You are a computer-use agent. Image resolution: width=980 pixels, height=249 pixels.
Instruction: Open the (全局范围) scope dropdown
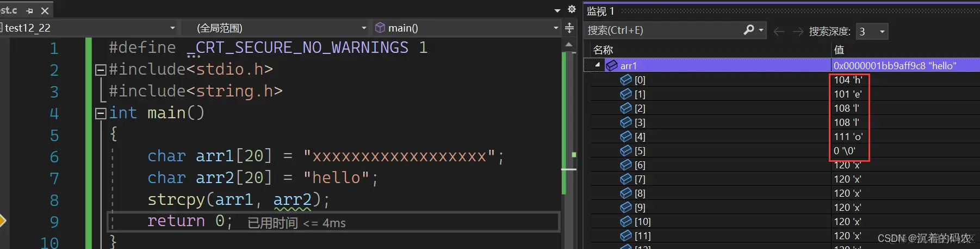click(x=275, y=28)
